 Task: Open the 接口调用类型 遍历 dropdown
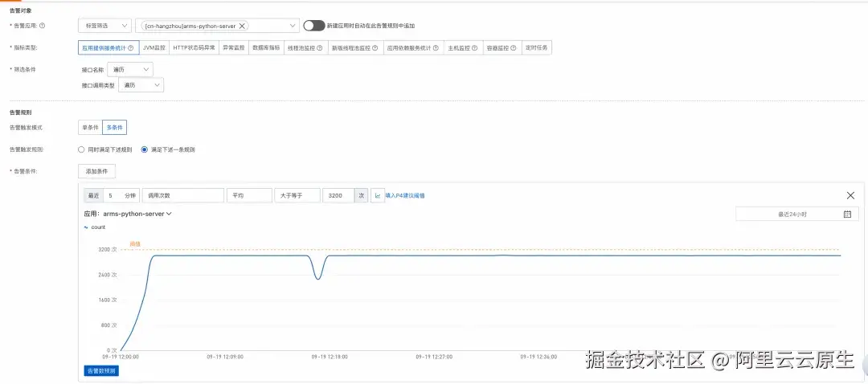pos(141,85)
